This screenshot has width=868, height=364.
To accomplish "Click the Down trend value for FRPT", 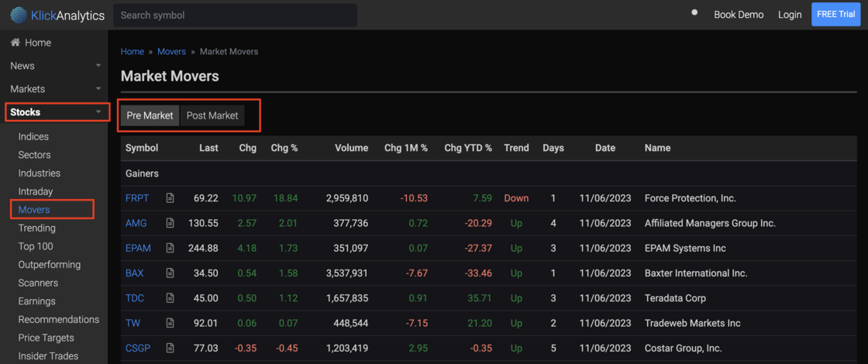I will (516, 198).
